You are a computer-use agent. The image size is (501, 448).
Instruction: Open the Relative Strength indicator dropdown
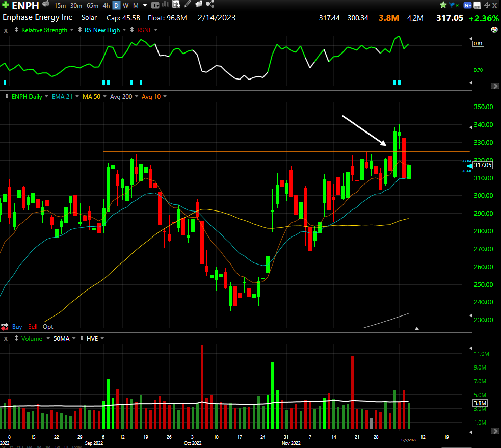(72, 30)
